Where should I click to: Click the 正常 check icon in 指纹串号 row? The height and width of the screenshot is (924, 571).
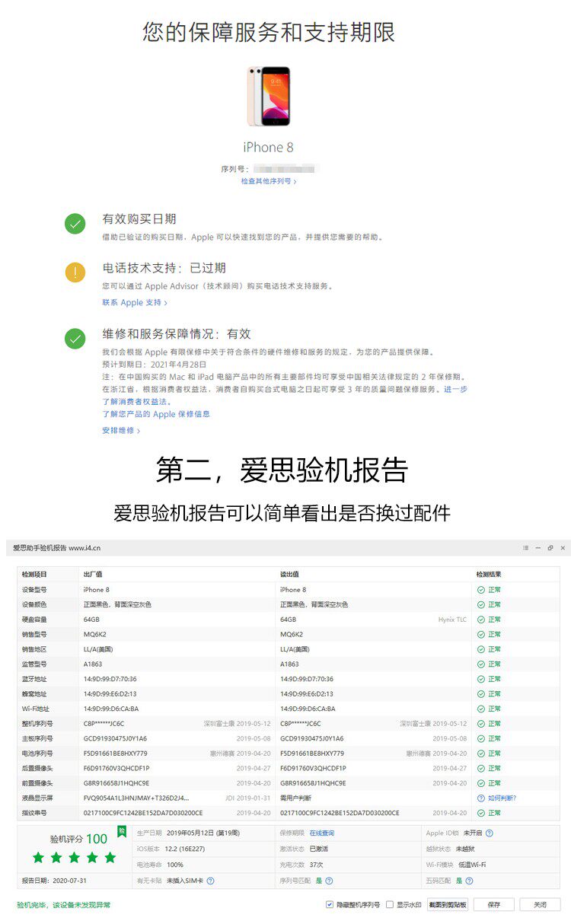click(x=480, y=813)
